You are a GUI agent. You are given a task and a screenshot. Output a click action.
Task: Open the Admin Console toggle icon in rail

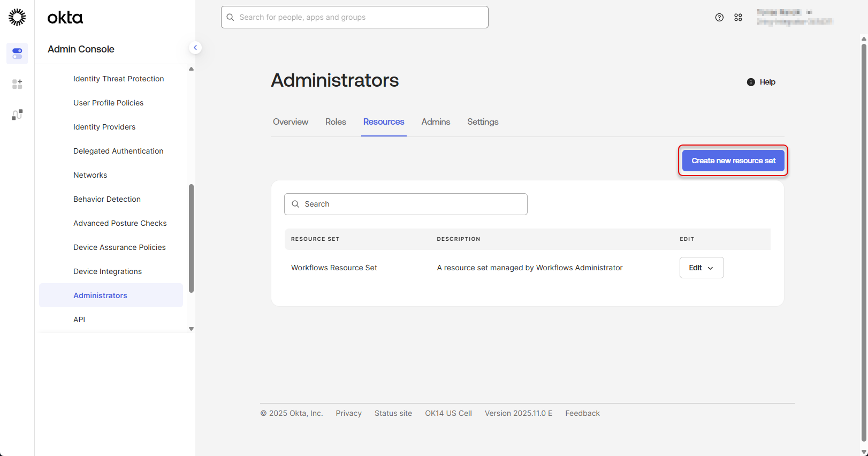[17, 54]
